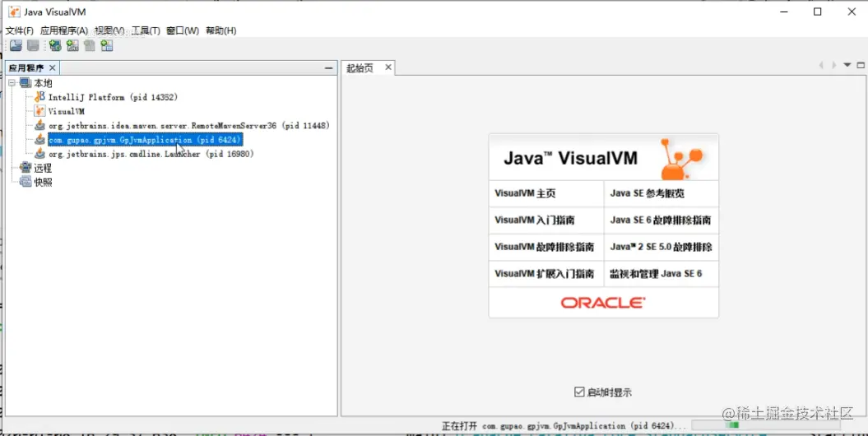Screen dimensions: 868x436
Task: Close the 应用程序 panel tab
Action: click(x=52, y=67)
